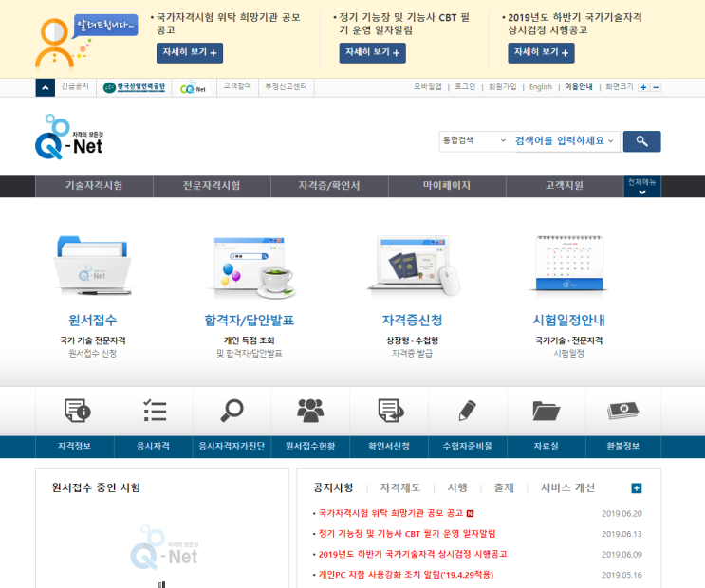
Task: Click the 응시자격 label in blue bar
Action: click(x=154, y=446)
